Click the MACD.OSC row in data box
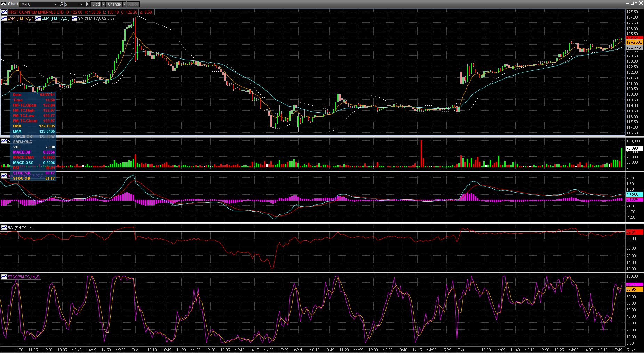The width and height of the screenshot is (644, 353). 34,163
